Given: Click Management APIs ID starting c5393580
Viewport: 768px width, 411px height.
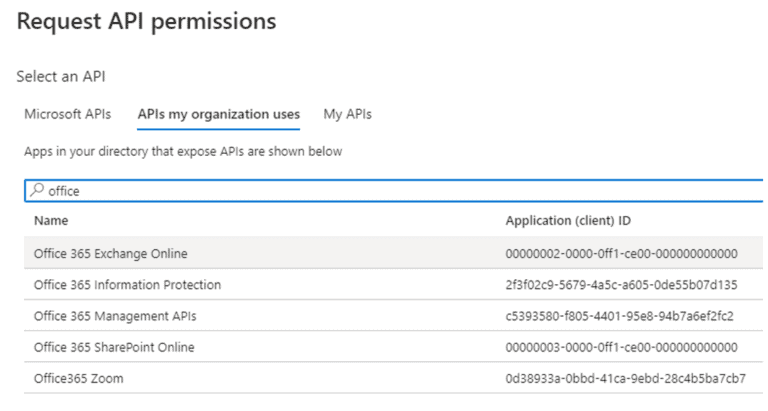Looking at the screenshot, I should [620, 316].
